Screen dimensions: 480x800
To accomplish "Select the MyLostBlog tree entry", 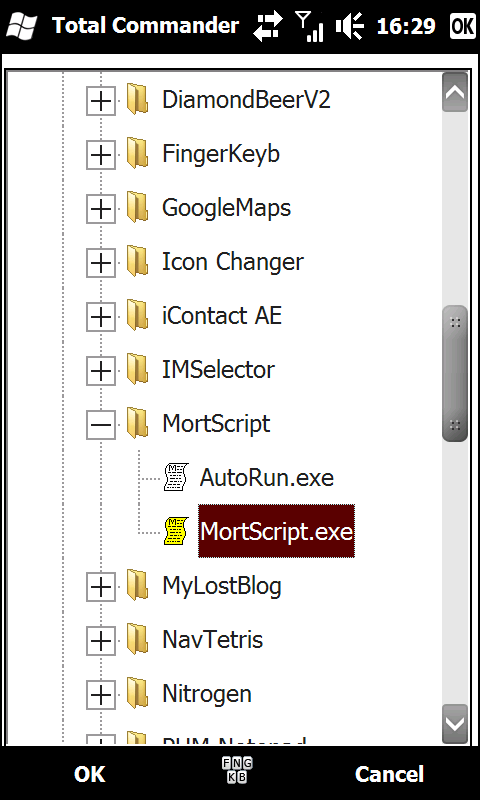I will click(x=222, y=586).
